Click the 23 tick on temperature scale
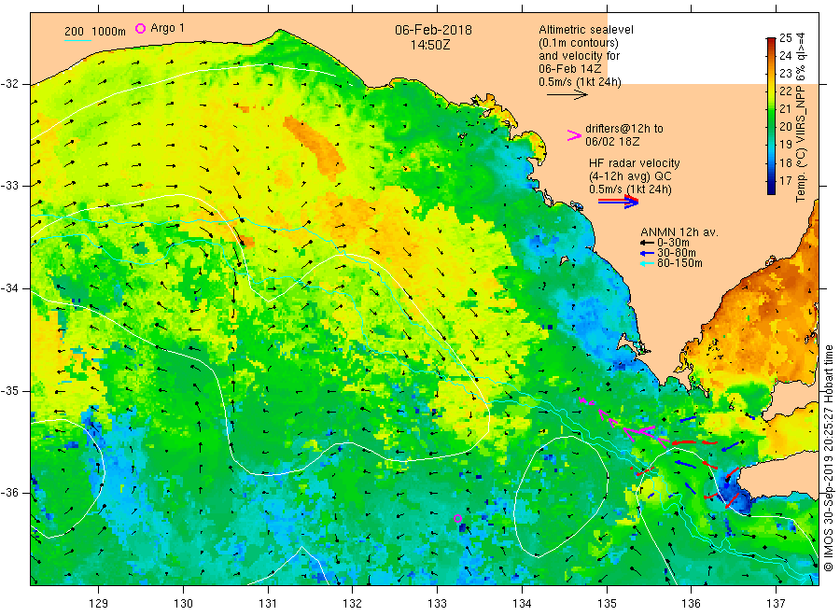 click(x=785, y=74)
